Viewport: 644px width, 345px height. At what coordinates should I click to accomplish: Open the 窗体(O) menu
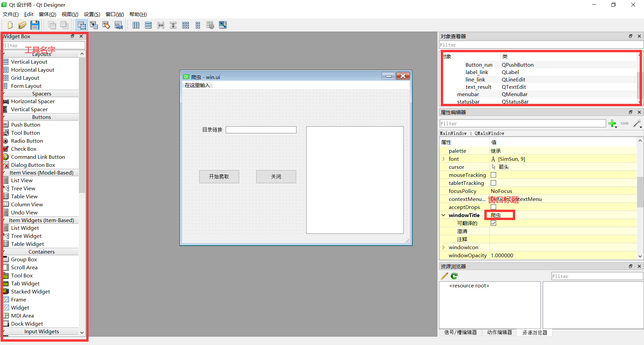pos(47,14)
